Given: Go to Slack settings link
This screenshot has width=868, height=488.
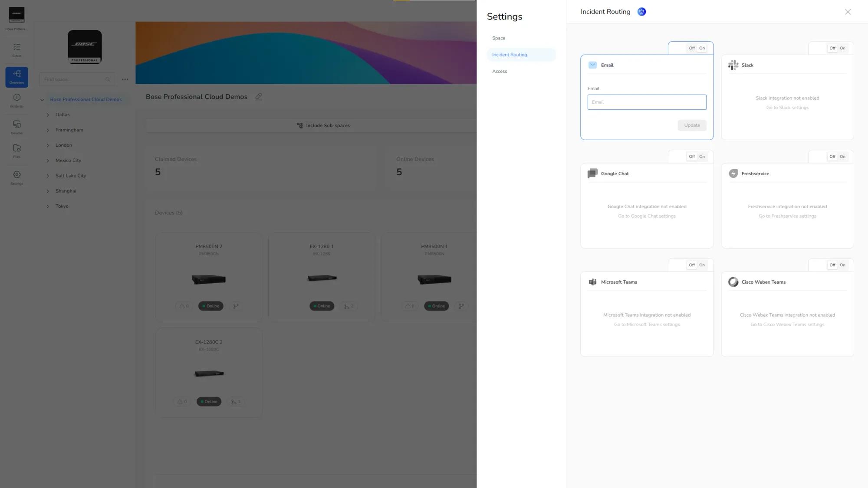Looking at the screenshot, I should coord(787,108).
